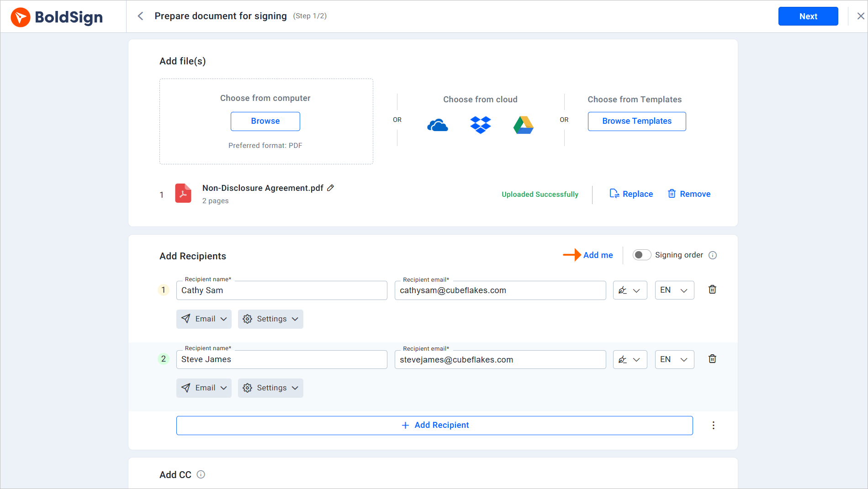Click the BoldSign logo
The image size is (868, 489).
coord(57,17)
